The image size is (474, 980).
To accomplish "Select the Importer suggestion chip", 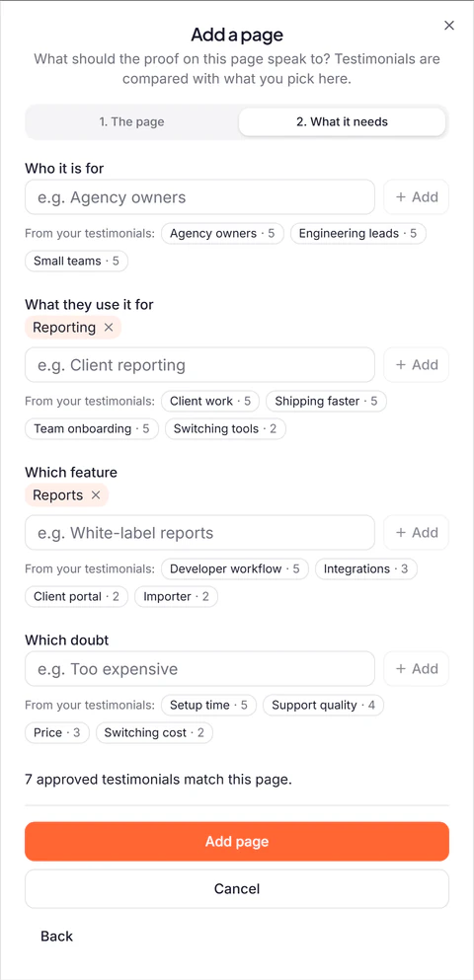I will 177,596.
